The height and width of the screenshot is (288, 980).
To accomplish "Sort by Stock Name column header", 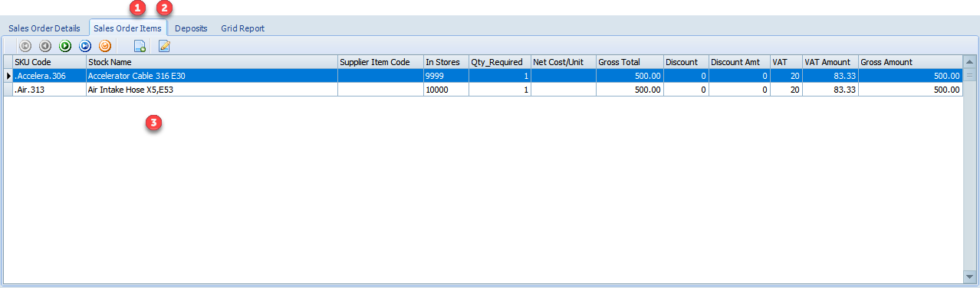I will [212, 62].
